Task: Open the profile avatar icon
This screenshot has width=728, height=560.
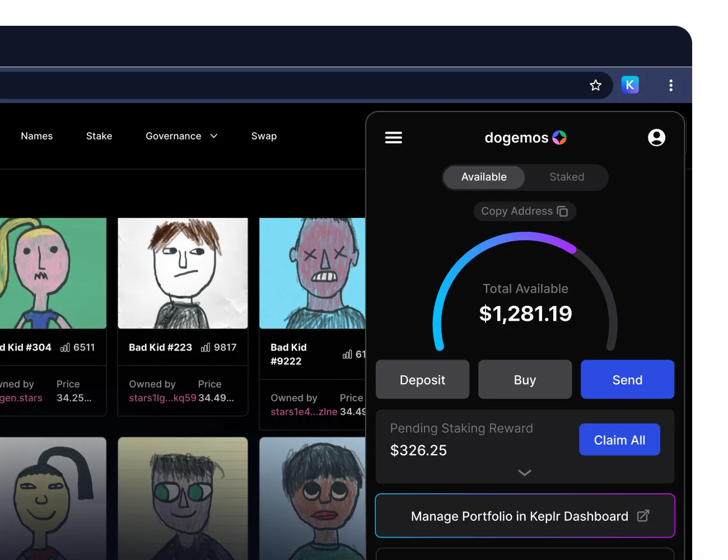Action: click(x=656, y=137)
